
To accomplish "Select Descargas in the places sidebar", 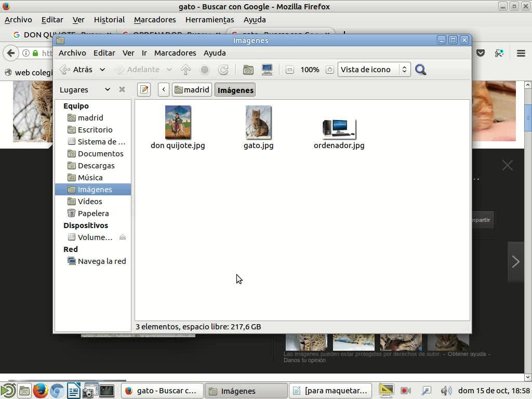I will [96, 166].
